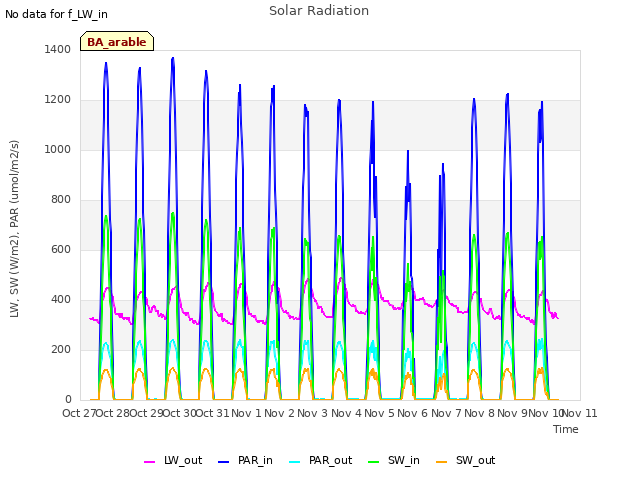Screen dimensions: 640x480
Task: Click the green SW_in legend swatch
Action: [x=373, y=462]
